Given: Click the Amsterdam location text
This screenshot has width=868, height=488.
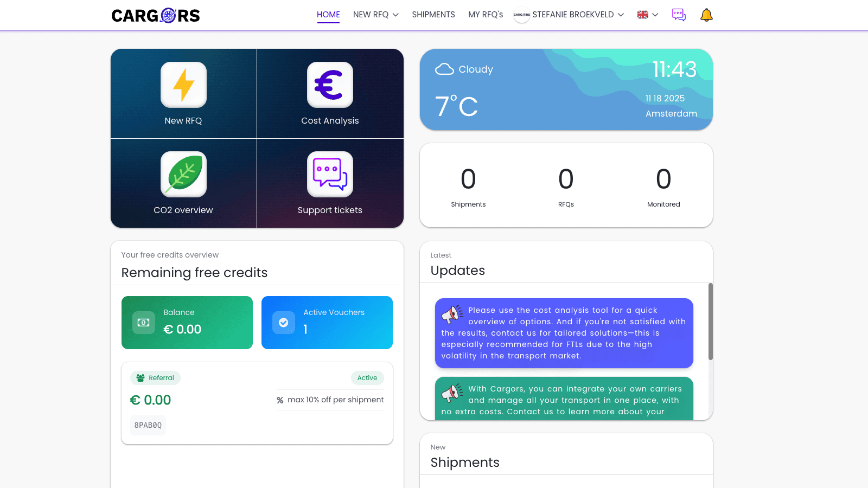Looking at the screenshot, I should click(x=671, y=114).
